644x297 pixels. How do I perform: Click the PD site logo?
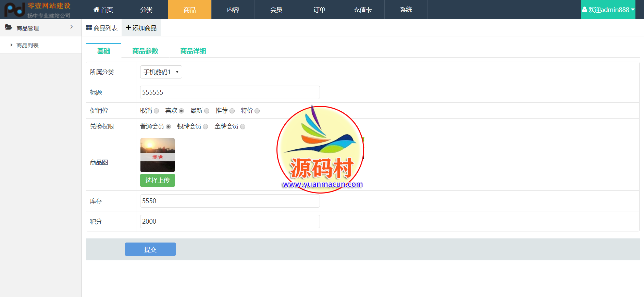tap(14, 10)
